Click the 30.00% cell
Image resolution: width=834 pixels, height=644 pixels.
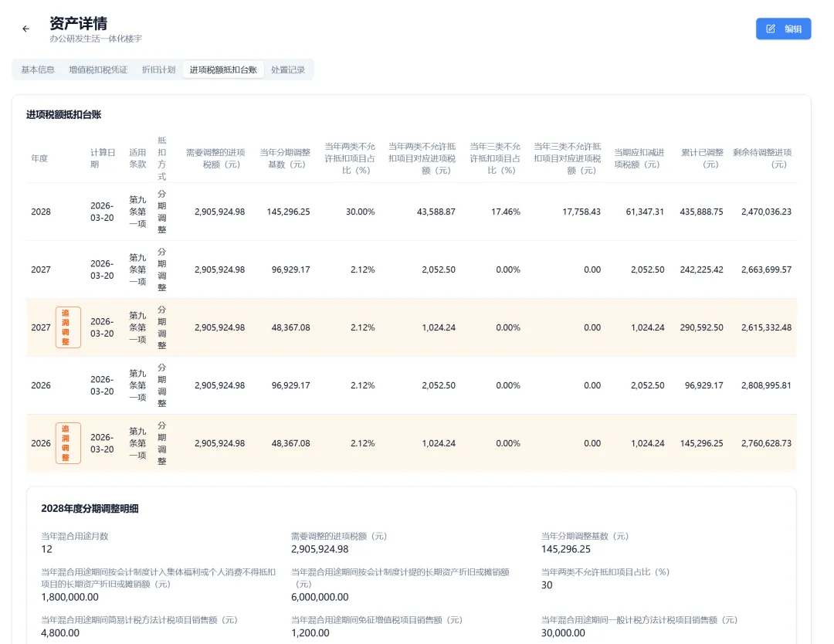point(360,212)
